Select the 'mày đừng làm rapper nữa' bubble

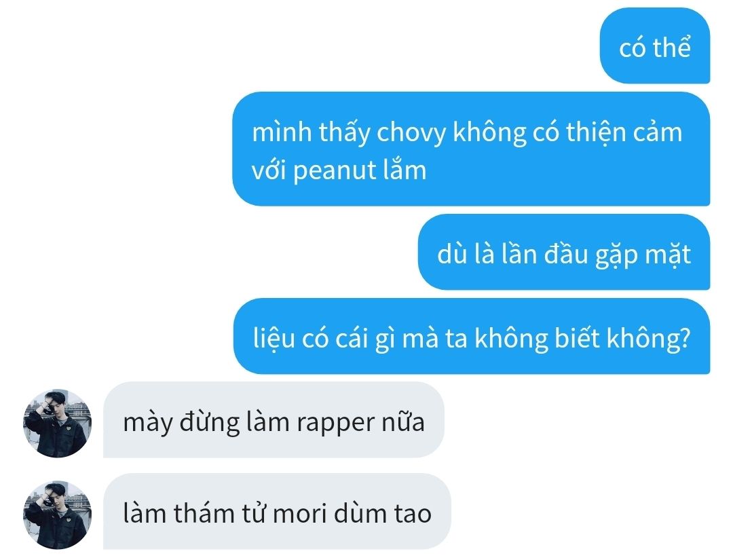[274, 419]
